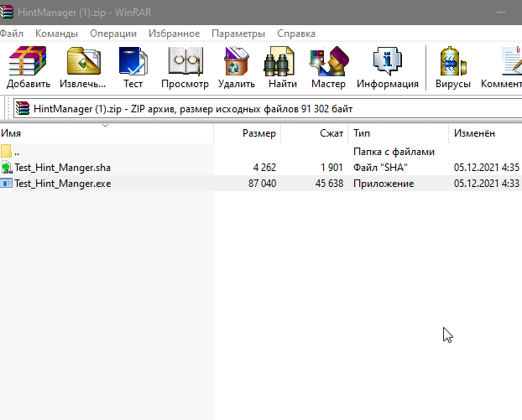Screen dimensions: 522x420
Task: Run the Тест archive test icon
Action: click(x=133, y=61)
